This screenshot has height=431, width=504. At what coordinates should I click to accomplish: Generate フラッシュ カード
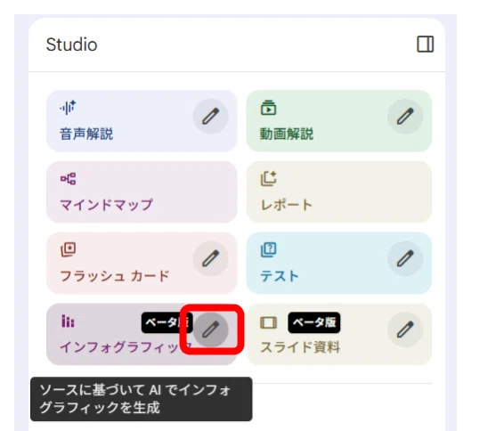pos(142,264)
